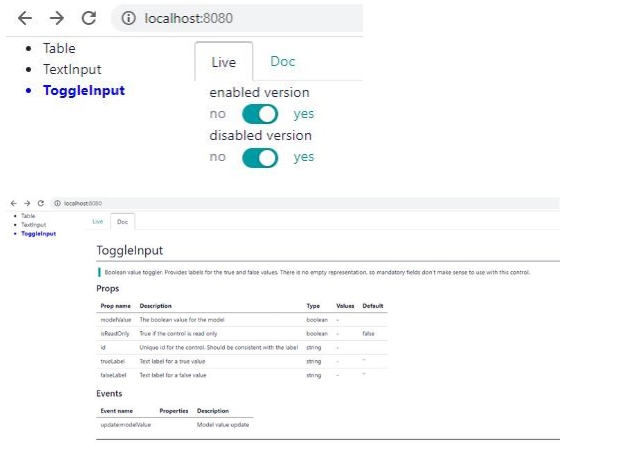
Task: Click the 'yes' label of enabled version
Action: 304,114
